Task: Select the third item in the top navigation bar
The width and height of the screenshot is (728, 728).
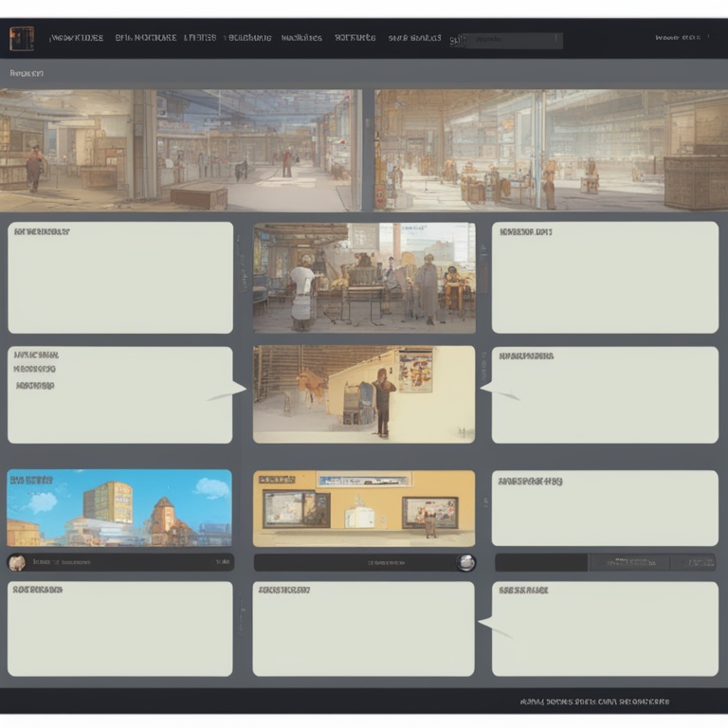Action: point(199,39)
